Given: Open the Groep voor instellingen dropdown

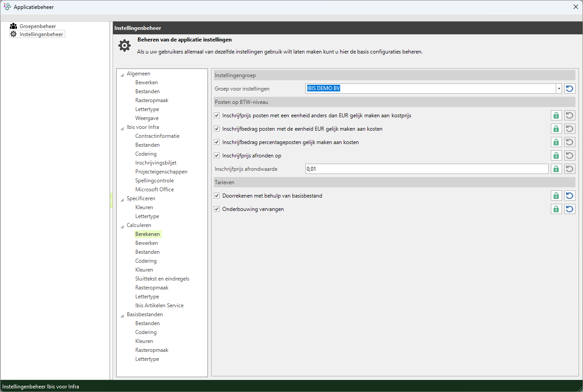Looking at the screenshot, I should [558, 89].
